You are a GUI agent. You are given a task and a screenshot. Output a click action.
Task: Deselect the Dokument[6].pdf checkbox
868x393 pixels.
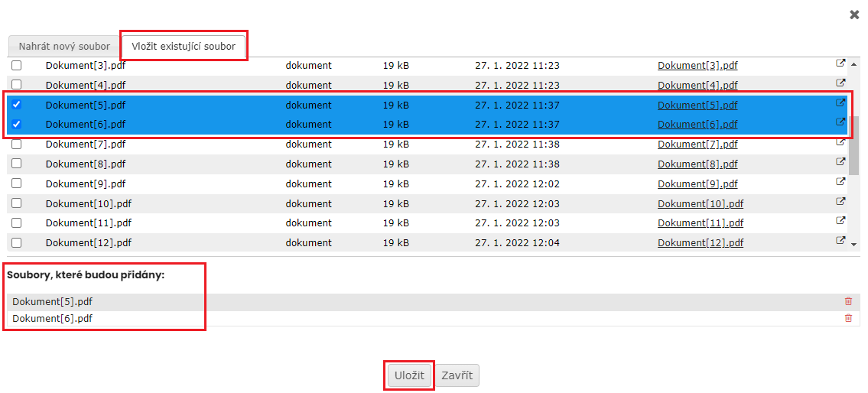16,124
